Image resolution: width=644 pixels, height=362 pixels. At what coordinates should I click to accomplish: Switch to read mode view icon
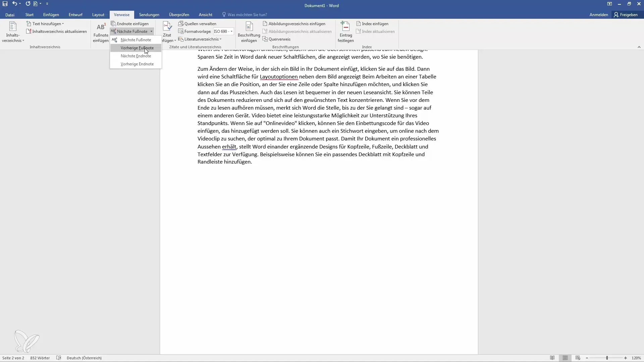coord(552,358)
